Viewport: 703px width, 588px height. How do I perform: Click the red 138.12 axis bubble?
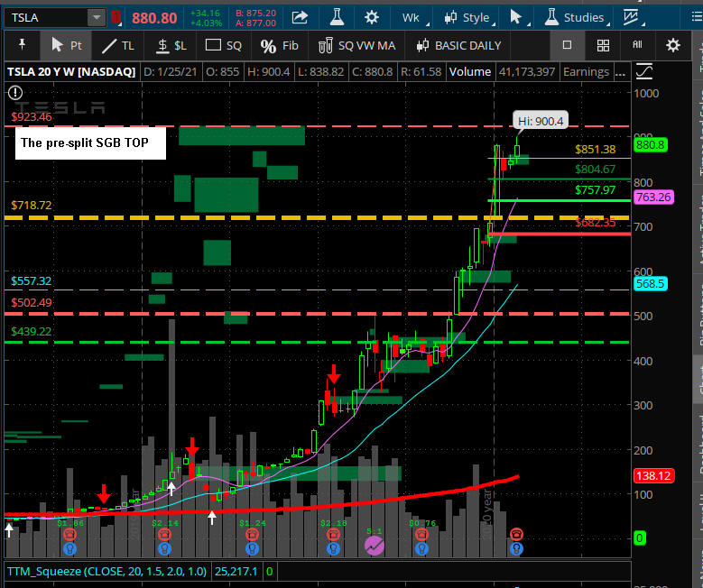[653, 475]
